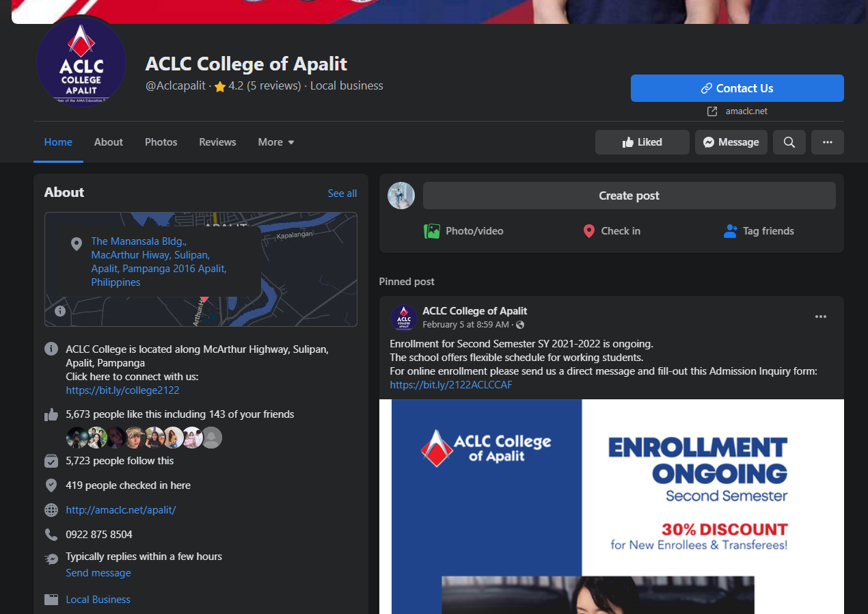Click the map info icon
The image size is (868, 614).
click(60, 311)
